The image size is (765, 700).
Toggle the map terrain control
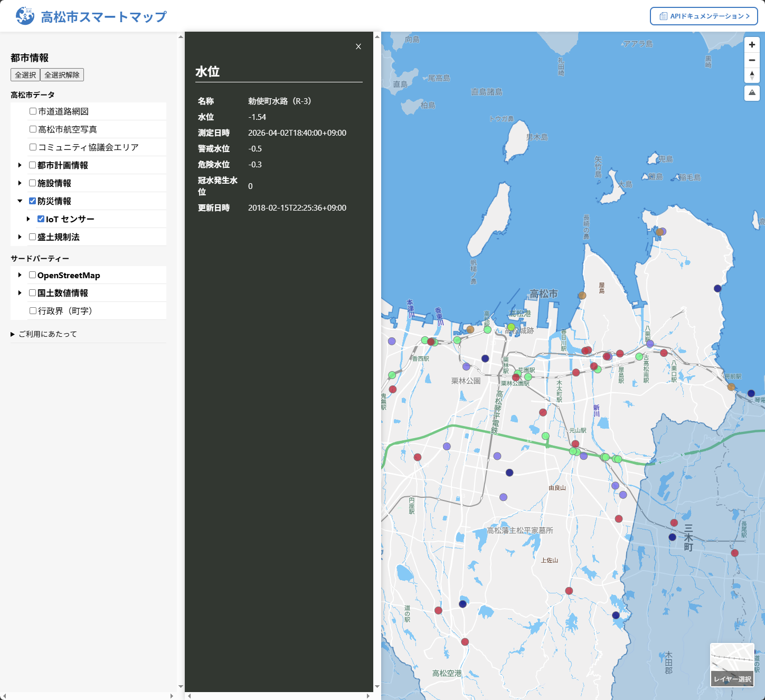(752, 93)
